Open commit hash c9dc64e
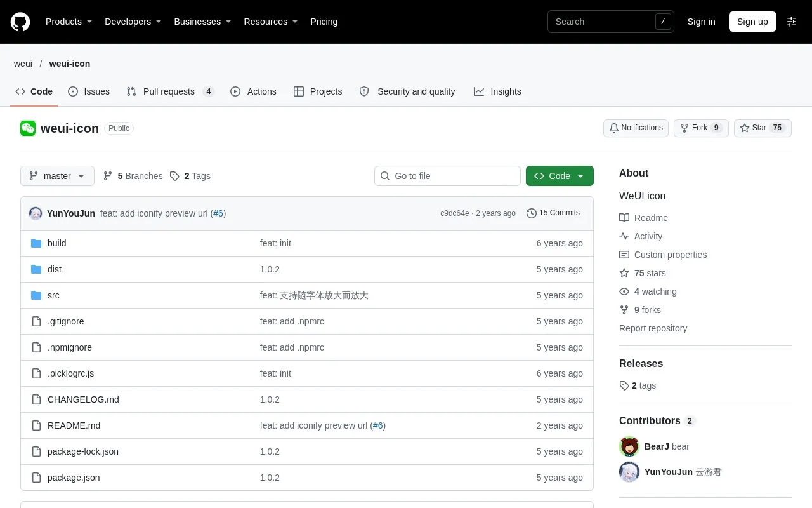 [455, 213]
